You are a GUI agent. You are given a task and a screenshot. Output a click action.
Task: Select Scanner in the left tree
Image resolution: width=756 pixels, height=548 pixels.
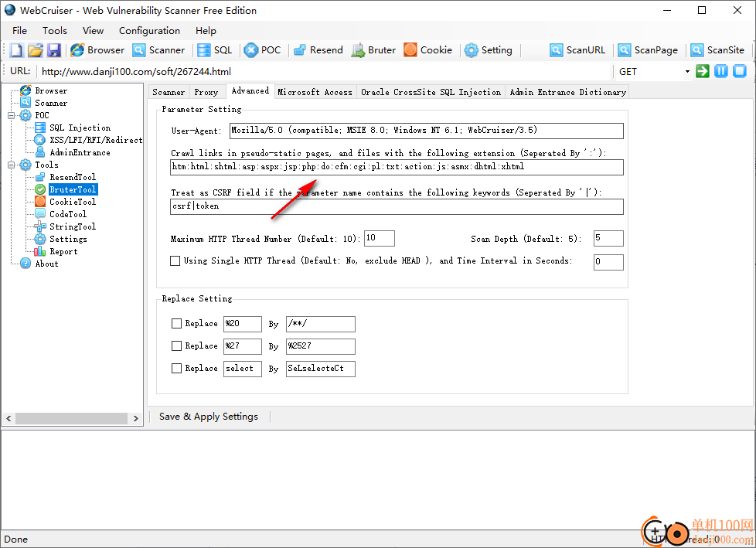pyautogui.click(x=50, y=103)
